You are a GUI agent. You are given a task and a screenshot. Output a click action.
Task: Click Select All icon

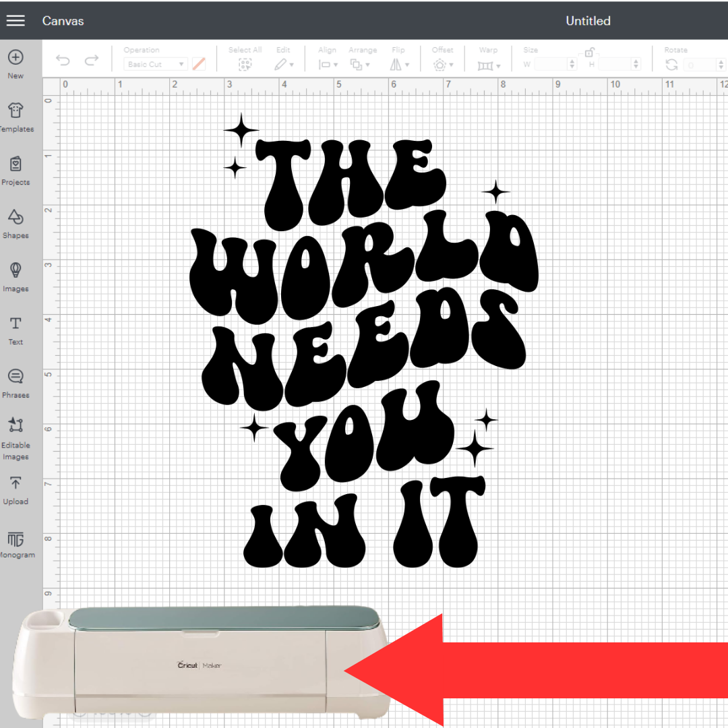(x=245, y=65)
